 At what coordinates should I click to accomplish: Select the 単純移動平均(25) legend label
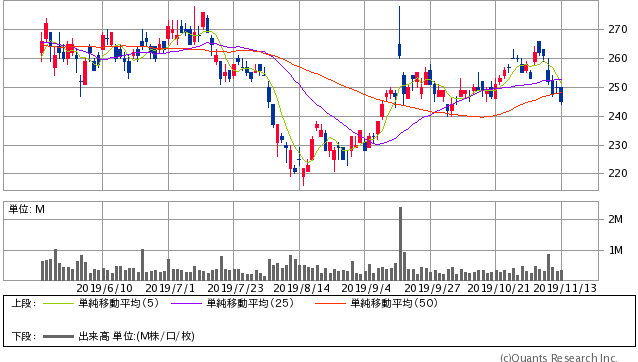click(250, 303)
